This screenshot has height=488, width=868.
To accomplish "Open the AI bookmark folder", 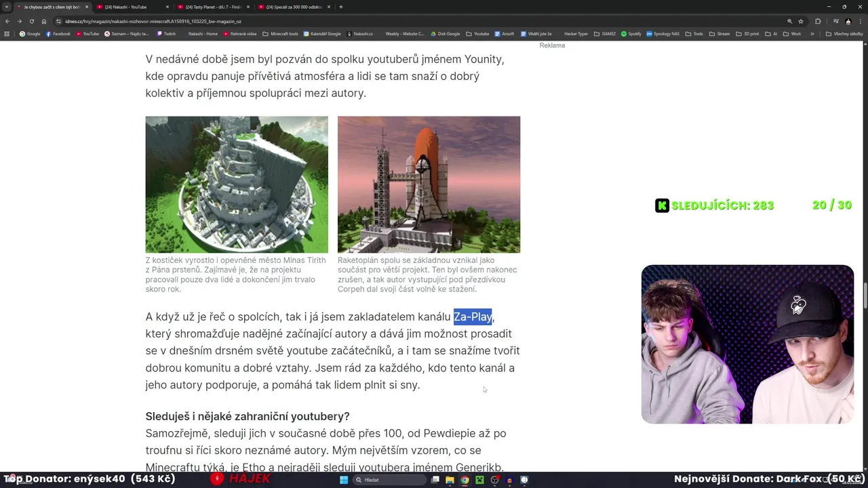I will [771, 34].
